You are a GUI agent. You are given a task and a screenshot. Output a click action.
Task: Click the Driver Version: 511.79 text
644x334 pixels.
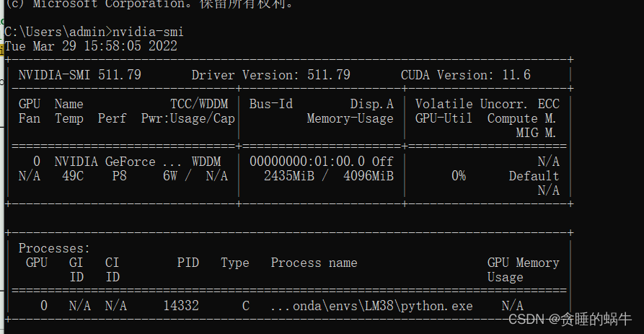(270, 75)
